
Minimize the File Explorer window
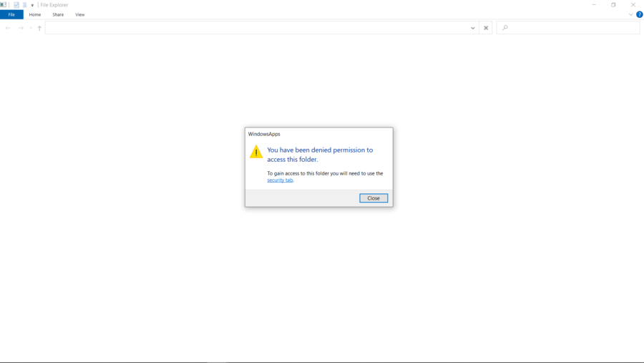(594, 5)
